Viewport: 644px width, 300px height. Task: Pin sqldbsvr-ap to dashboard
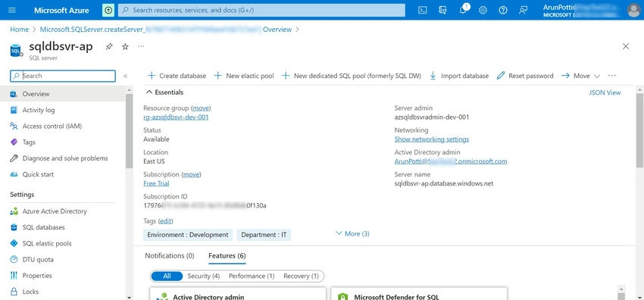(109, 47)
